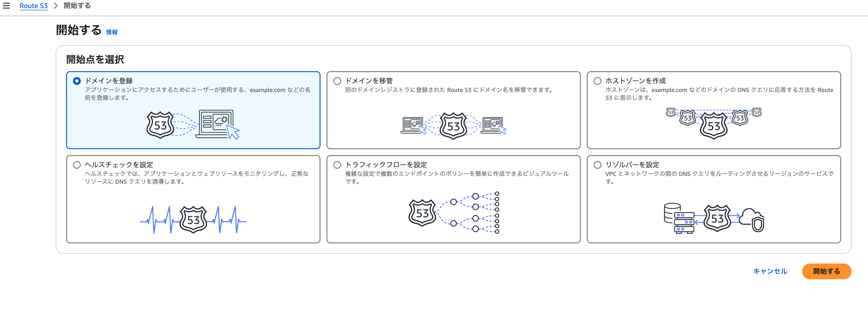Select the リゾルバーを設定 radio button
Image resolution: width=868 pixels, height=317 pixels.
[x=597, y=165]
